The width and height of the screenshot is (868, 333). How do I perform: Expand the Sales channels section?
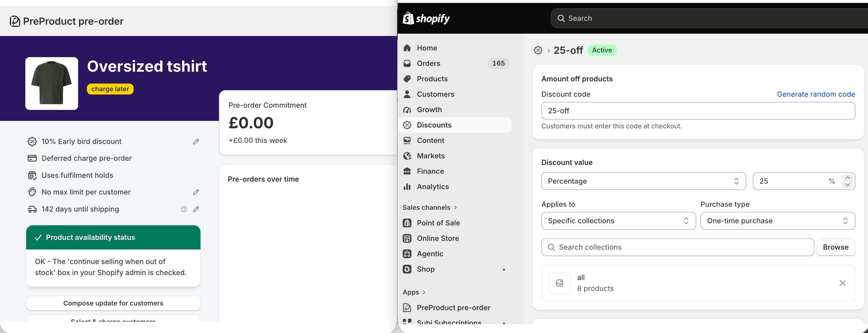pyautogui.click(x=430, y=207)
